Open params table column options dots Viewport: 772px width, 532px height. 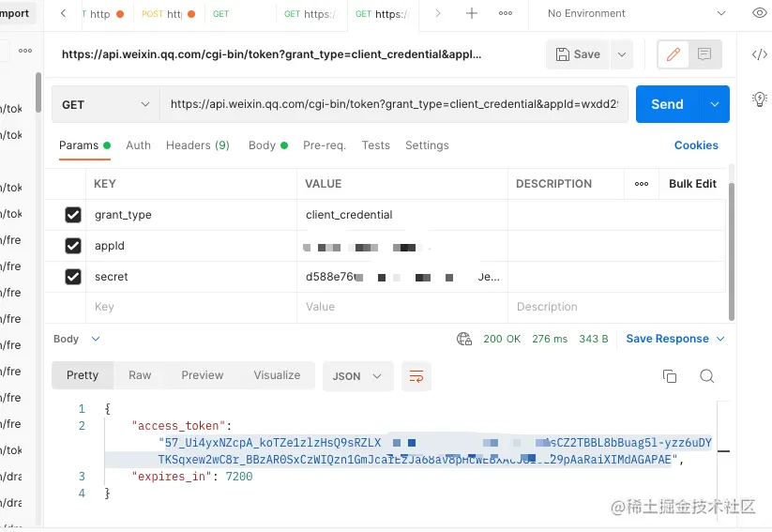click(641, 184)
